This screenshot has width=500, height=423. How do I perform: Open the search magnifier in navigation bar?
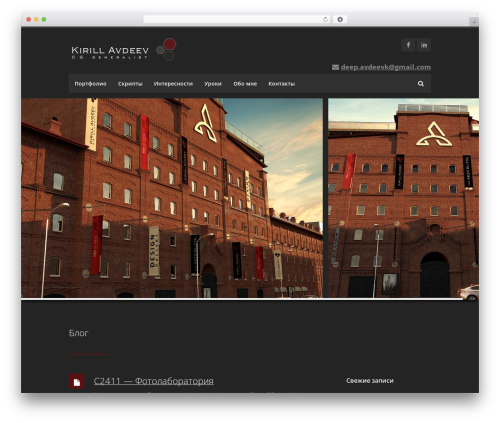pyautogui.click(x=421, y=84)
